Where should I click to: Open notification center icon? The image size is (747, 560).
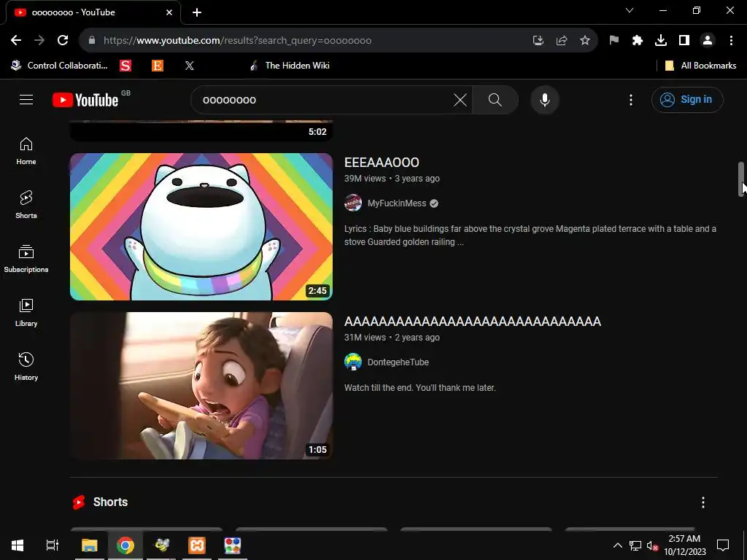[x=723, y=545]
